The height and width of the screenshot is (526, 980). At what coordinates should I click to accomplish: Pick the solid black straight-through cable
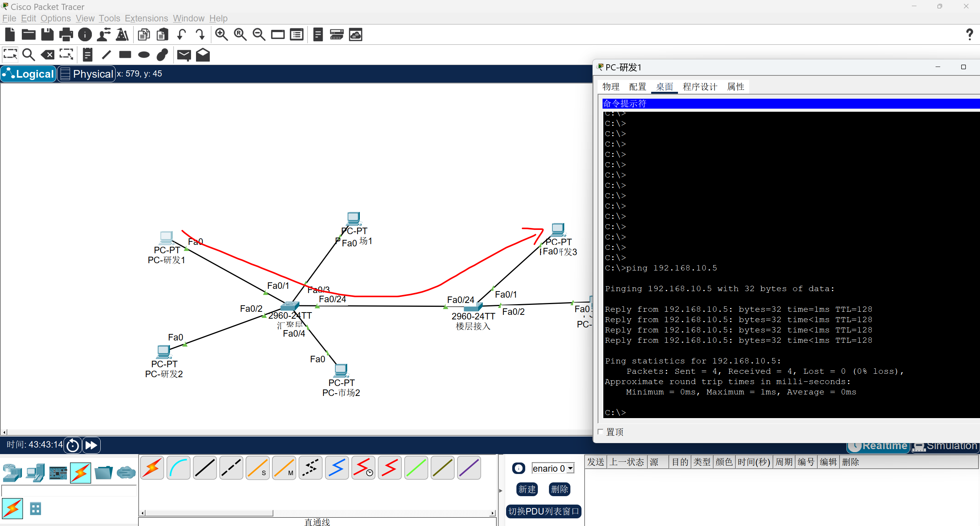205,468
